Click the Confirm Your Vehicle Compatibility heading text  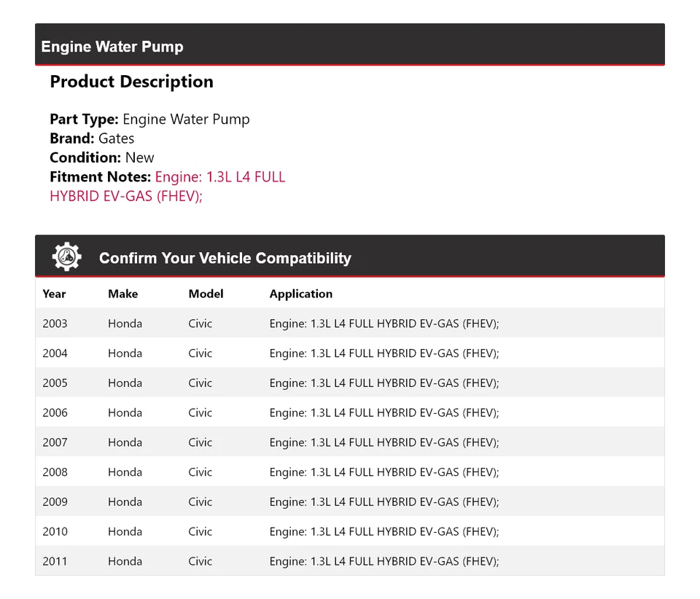pyautogui.click(x=225, y=258)
